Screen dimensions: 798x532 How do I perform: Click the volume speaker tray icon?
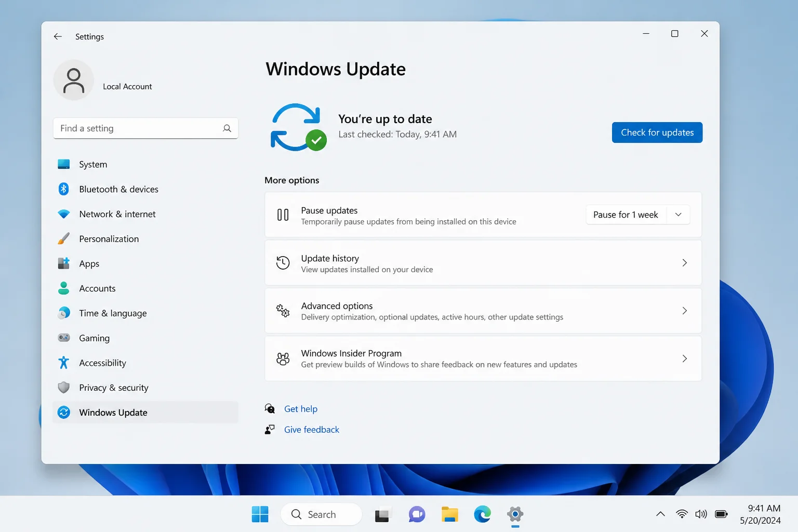[701, 514]
